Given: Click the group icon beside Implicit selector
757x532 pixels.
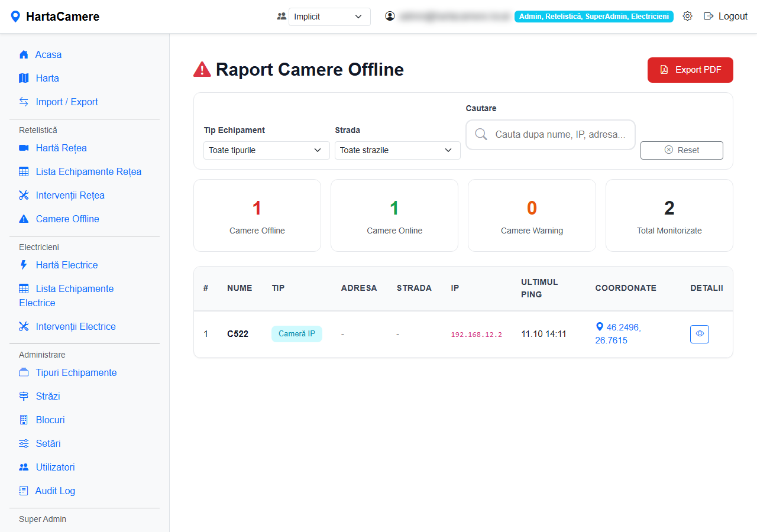Looking at the screenshot, I should coord(282,17).
